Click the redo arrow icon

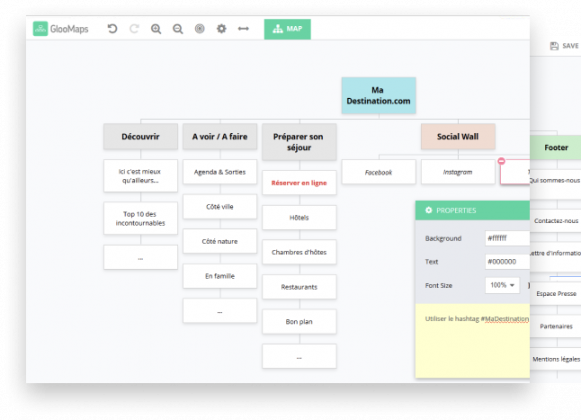tap(134, 29)
